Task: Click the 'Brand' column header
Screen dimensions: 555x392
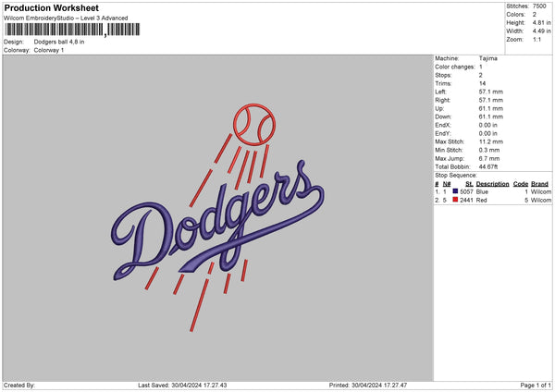Action: pyautogui.click(x=539, y=184)
